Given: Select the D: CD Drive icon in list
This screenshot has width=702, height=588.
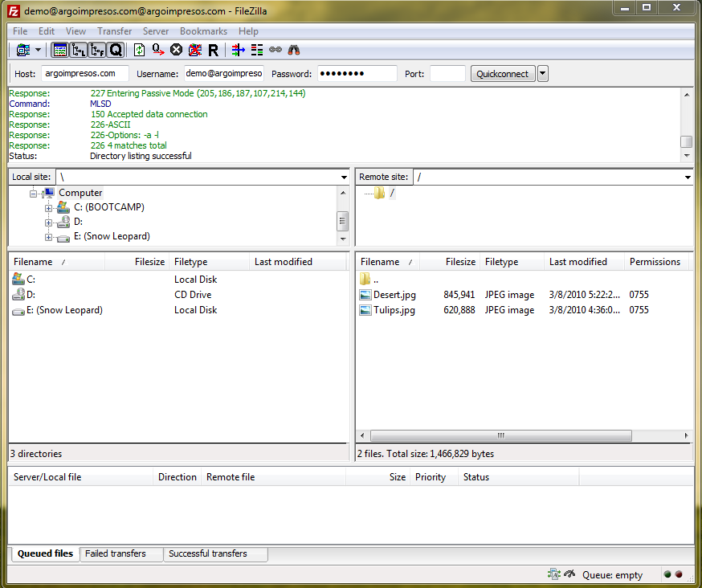Looking at the screenshot, I should 18,295.
